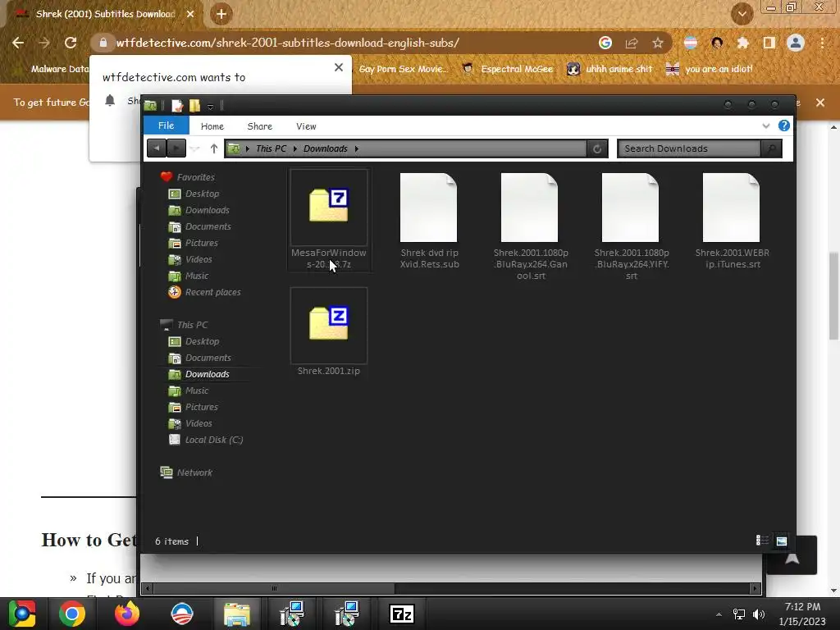Viewport: 840px width, 630px height.
Task: Open 7-Zip from the taskbar
Action: pyautogui.click(x=402, y=614)
